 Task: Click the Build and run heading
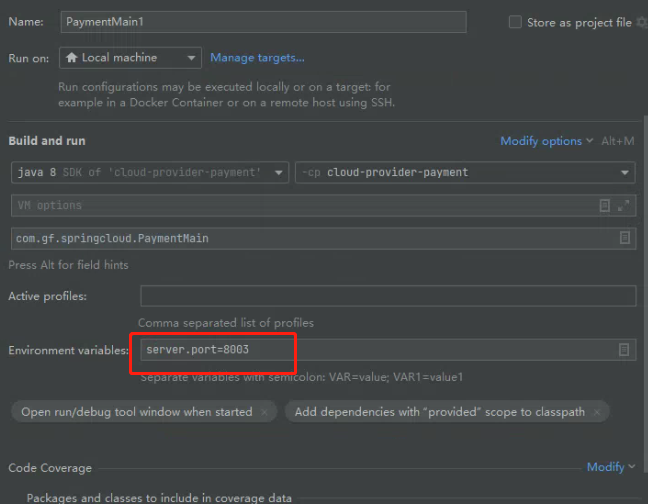point(47,141)
